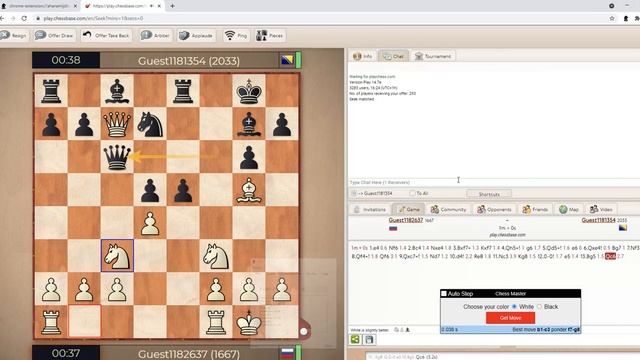
Task: Click the address bar URL
Action: tap(93, 18)
